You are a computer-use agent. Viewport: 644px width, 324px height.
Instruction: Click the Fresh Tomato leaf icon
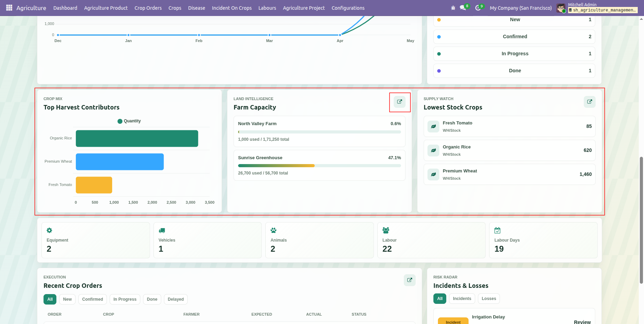coord(433,127)
